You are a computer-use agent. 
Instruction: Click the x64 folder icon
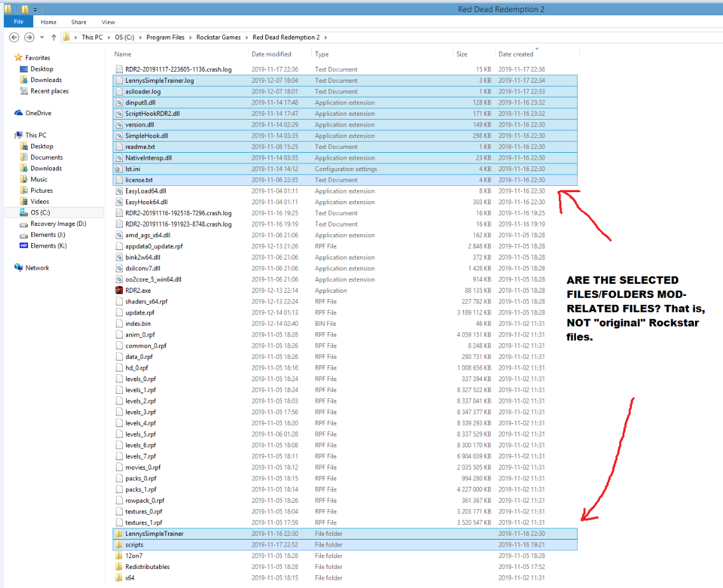(119, 578)
